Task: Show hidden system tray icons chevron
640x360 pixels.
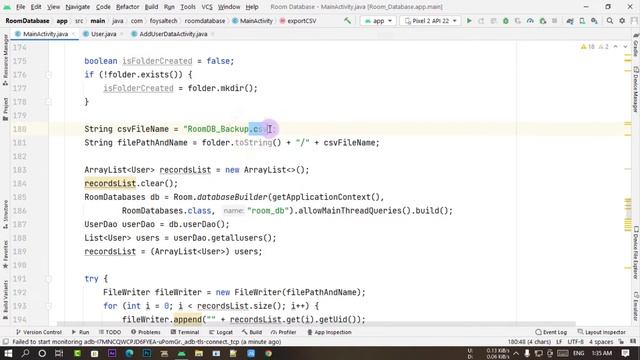Action: click(516, 353)
